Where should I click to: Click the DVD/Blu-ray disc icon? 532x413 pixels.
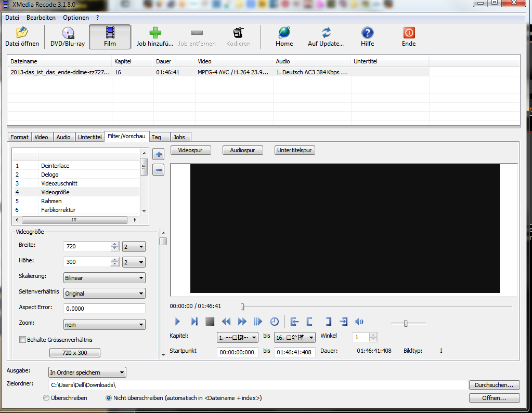coord(68,33)
